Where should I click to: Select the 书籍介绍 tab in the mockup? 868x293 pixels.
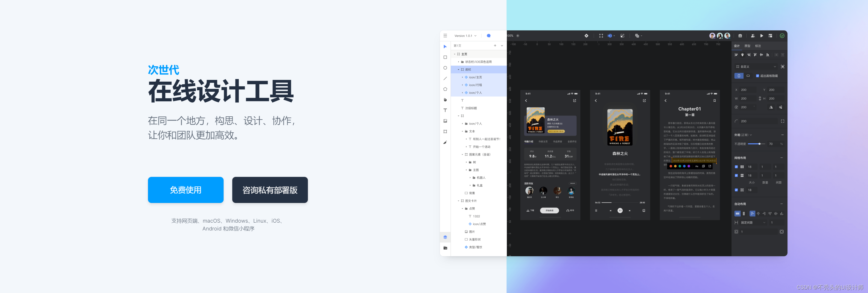529,142
